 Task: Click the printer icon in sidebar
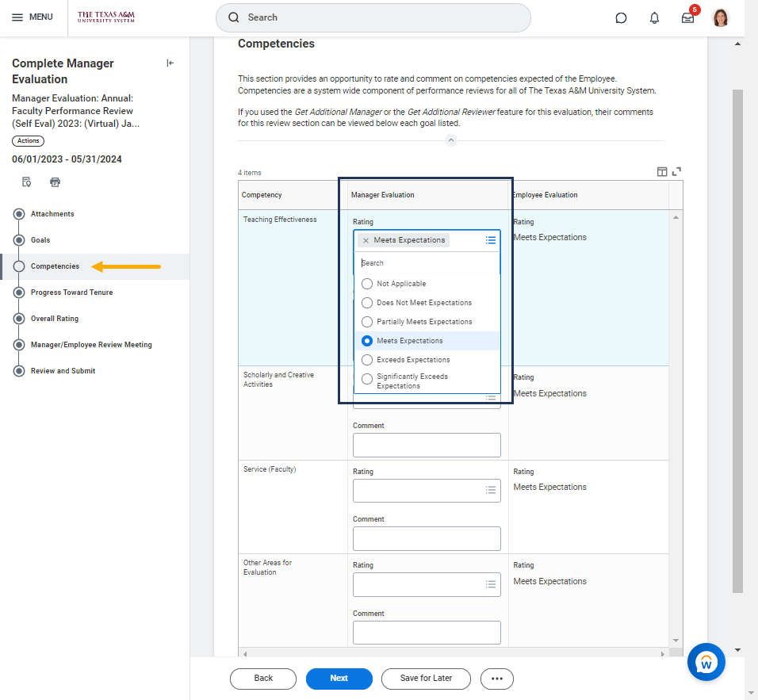tap(55, 182)
